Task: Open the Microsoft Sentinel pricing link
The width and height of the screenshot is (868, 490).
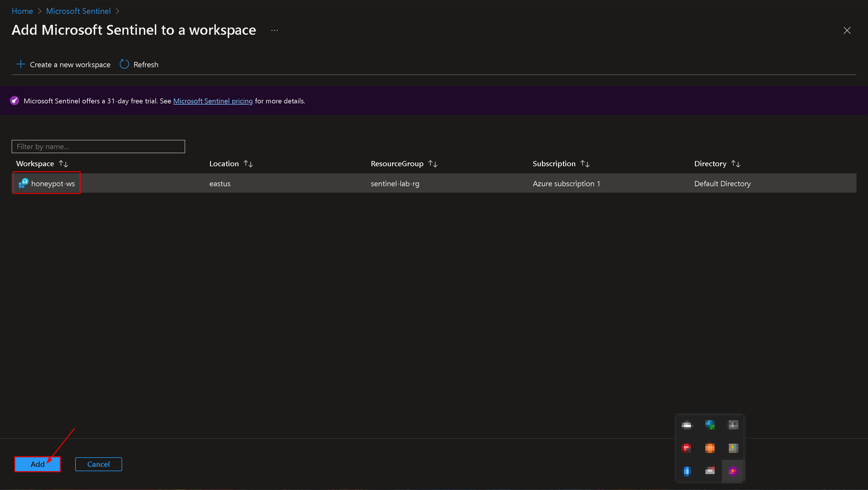Action: (x=213, y=101)
